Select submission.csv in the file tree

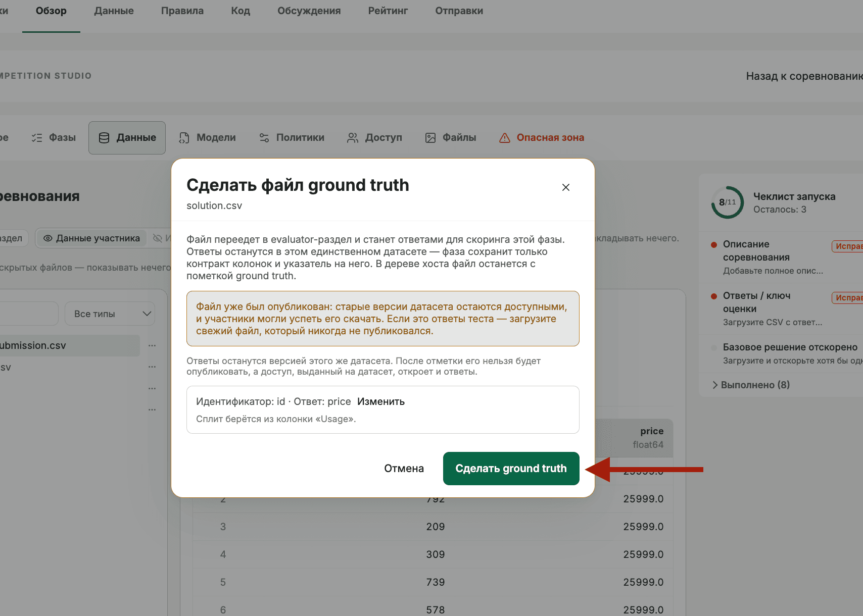pos(66,346)
